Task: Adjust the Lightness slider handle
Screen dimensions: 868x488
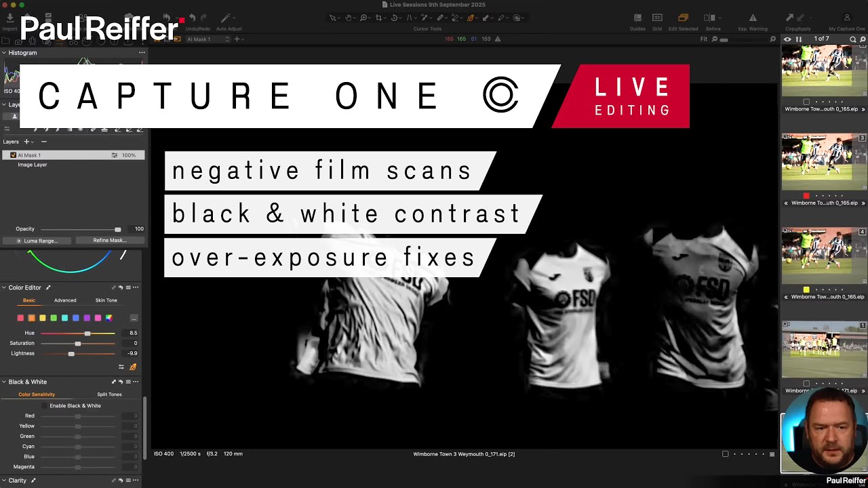Action: pyautogui.click(x=71, y=353)
